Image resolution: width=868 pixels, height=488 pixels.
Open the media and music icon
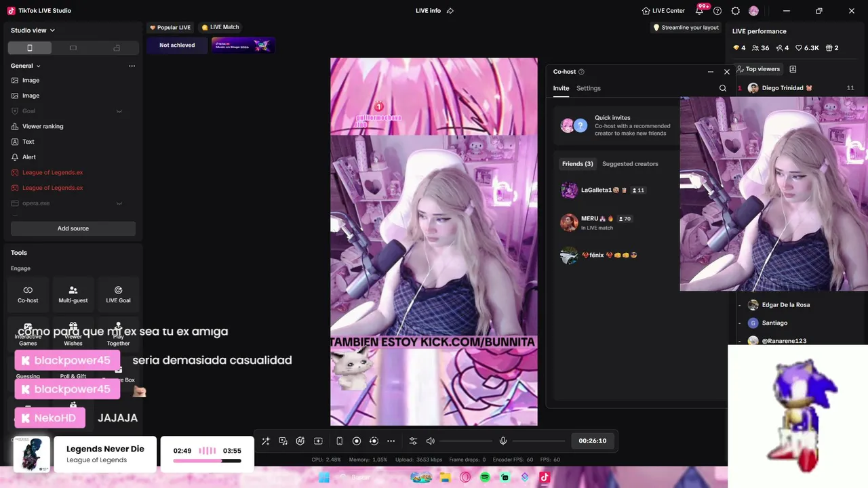[283, 441]
